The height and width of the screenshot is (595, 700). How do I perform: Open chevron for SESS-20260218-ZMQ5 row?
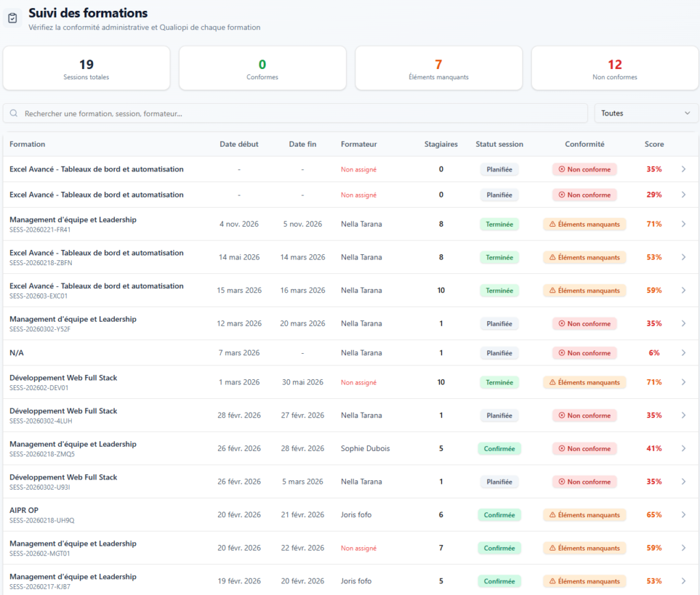coord(684,448)
